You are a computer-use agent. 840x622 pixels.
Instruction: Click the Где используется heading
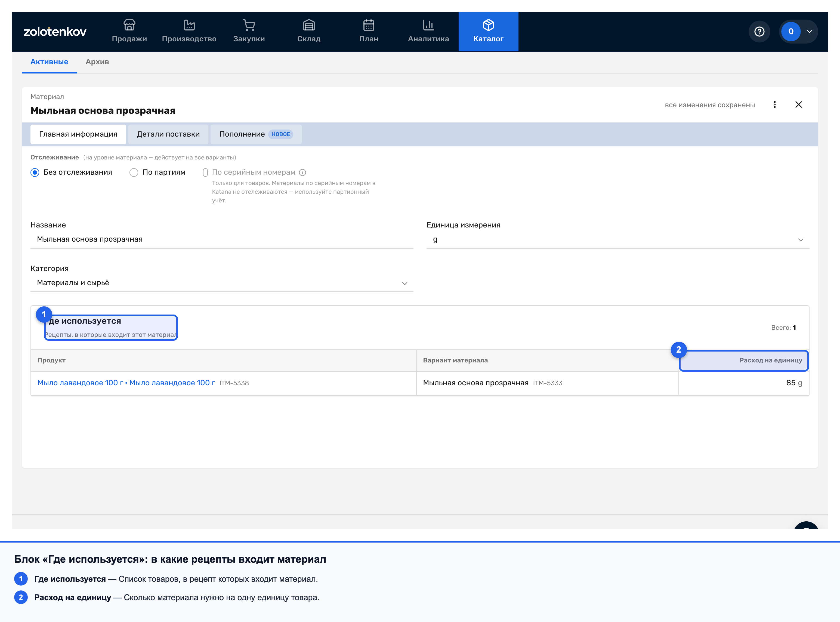[x=83, y=321]
